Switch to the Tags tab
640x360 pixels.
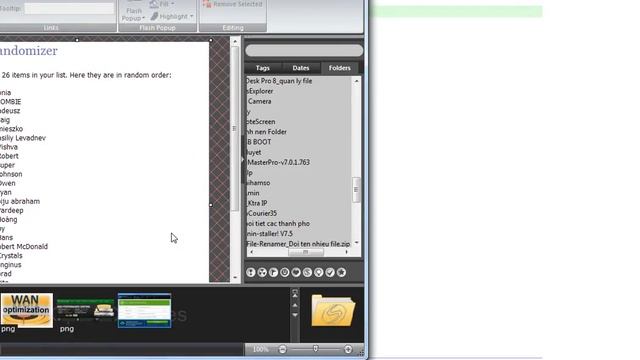coord(262,68)
